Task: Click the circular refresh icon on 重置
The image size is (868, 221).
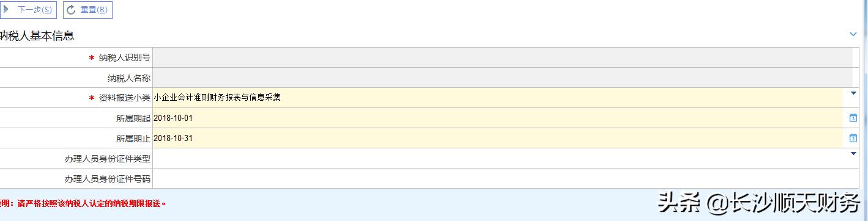Action: (71, 10)
